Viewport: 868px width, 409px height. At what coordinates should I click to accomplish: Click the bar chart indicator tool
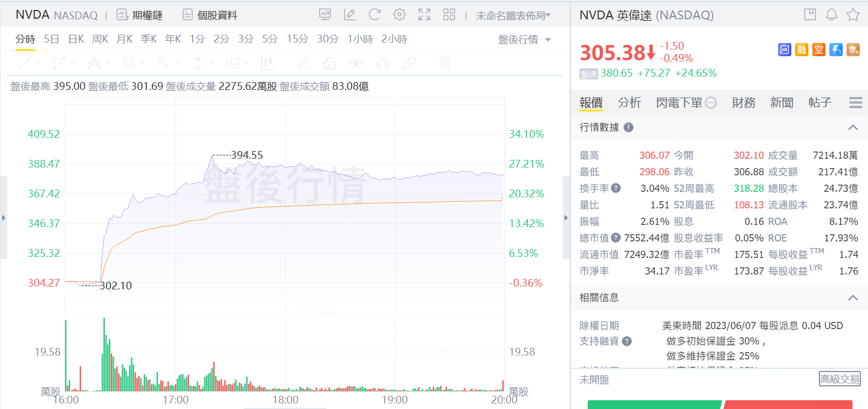[x=268, y=63]
